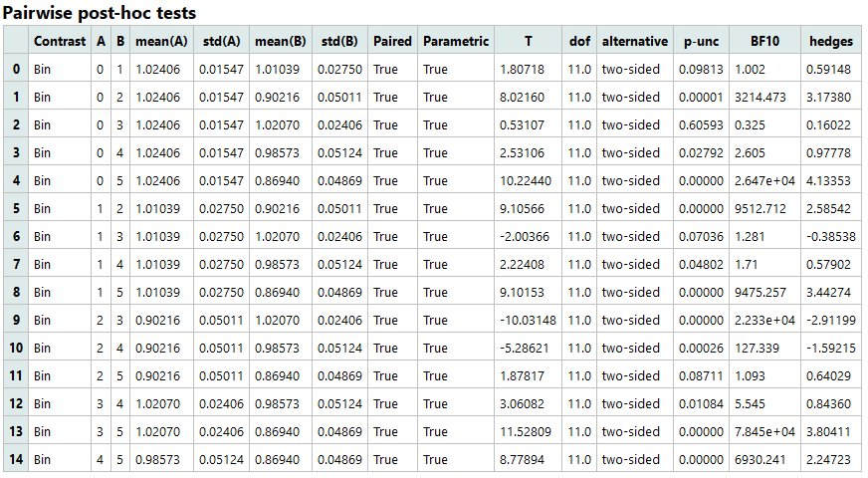Click BF10 value 9512.712
The image size is (868, 478).
click(x=760, y=209)
